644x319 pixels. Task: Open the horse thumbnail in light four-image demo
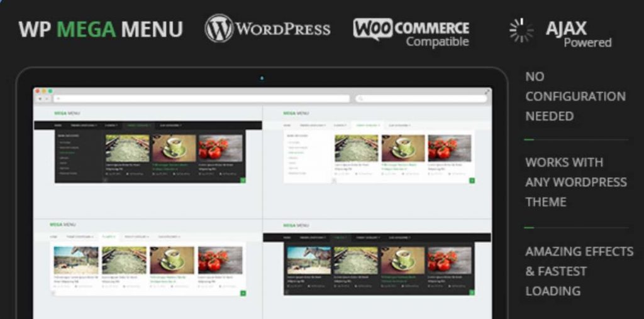(x=76, y=260)
